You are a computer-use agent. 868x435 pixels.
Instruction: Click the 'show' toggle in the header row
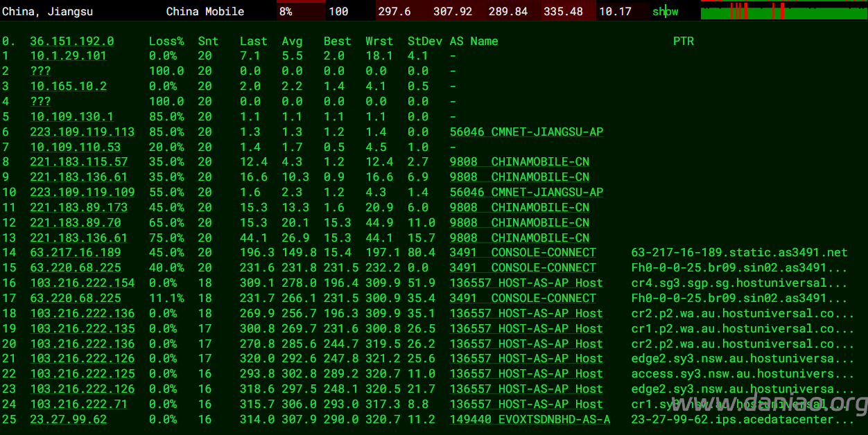[665, 12]
